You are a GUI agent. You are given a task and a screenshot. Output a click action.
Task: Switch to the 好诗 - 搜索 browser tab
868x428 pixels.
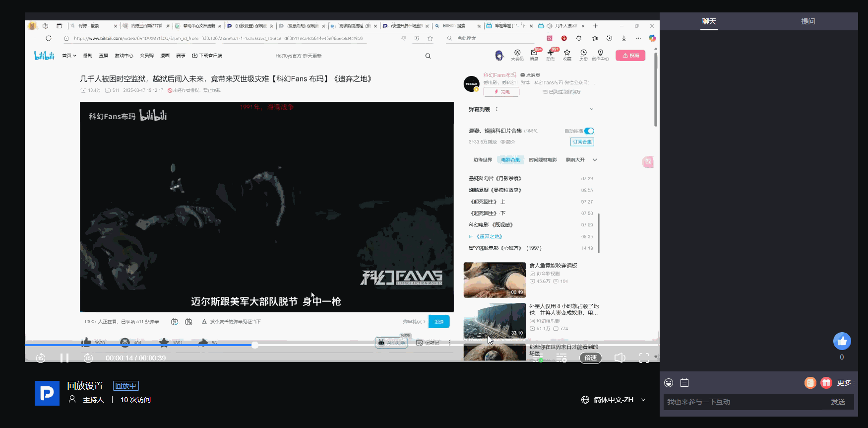click(94, 26)
